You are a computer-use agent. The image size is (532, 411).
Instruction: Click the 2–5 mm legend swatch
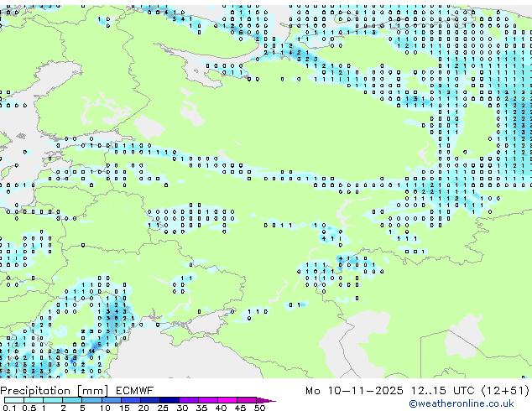pos(72,400)
